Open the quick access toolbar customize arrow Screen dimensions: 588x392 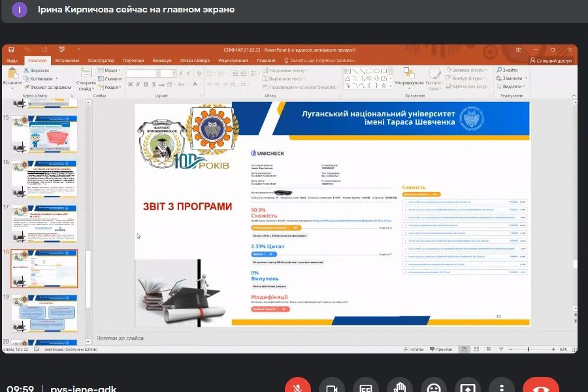[x=78, y=50]
